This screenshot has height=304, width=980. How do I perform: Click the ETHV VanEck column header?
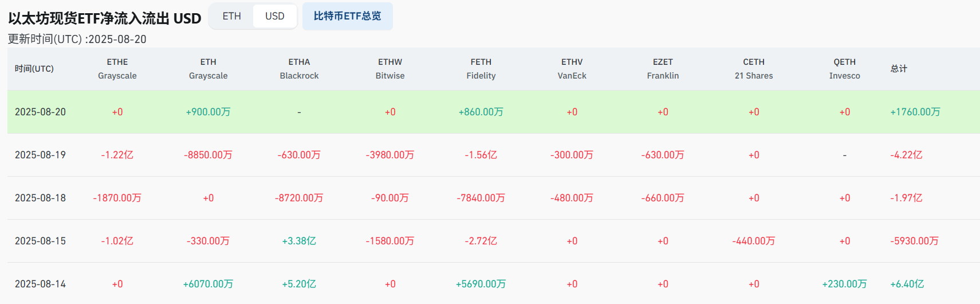572,69
